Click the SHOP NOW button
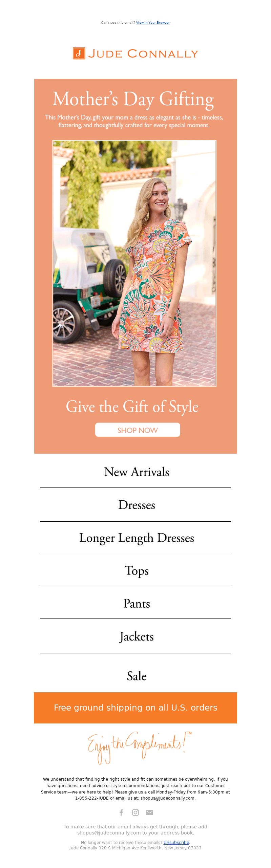 click(138, 430)
